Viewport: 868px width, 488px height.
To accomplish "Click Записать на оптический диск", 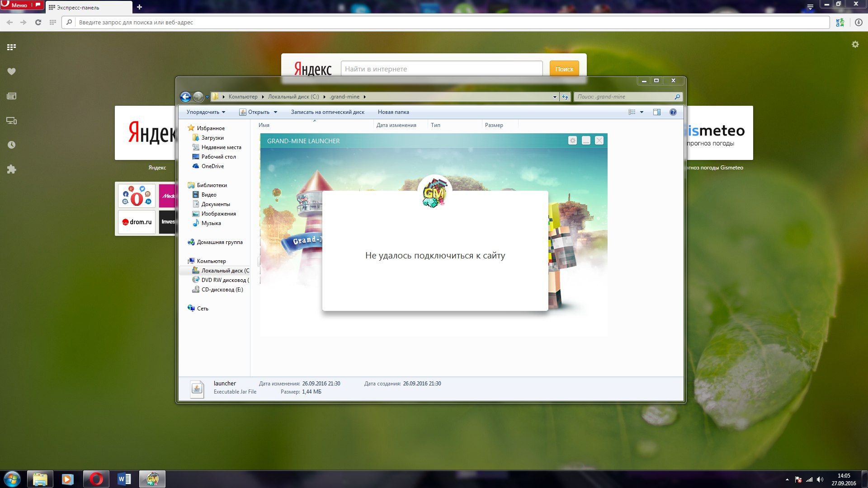I will point(328,112).
